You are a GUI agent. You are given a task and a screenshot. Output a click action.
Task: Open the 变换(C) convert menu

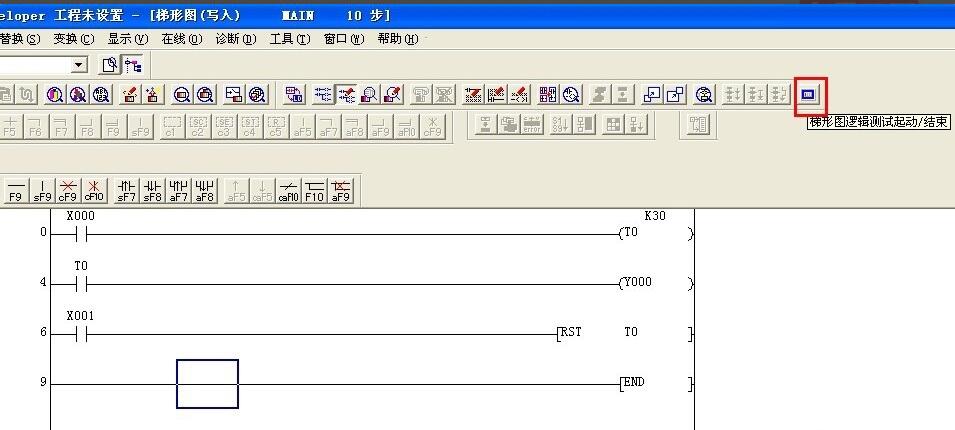click(73, 39)
